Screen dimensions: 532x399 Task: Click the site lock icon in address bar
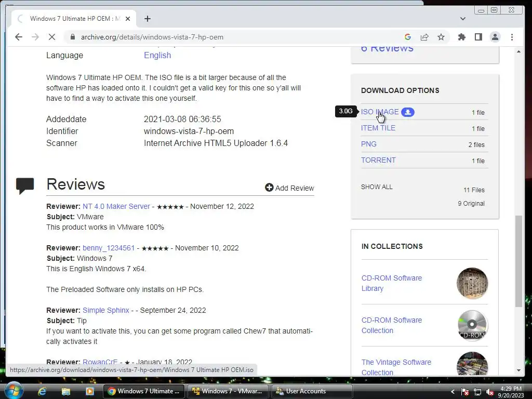click(x=72, y=37)
